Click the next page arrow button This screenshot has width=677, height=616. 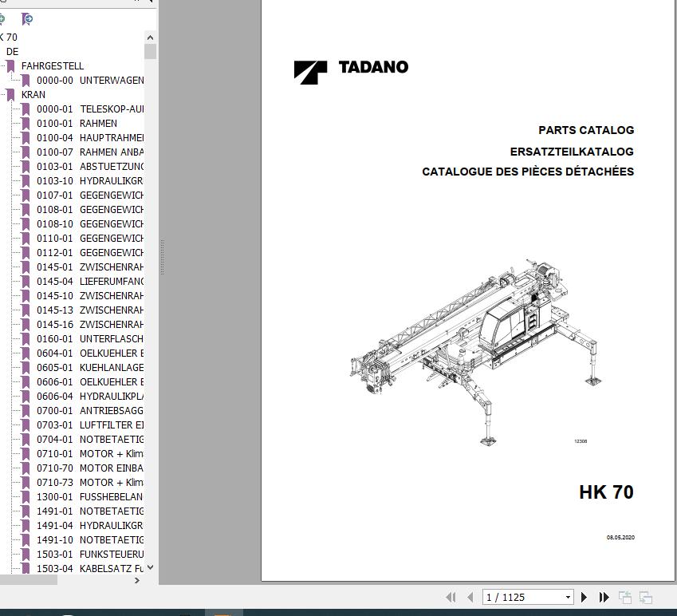pos(584,596)
